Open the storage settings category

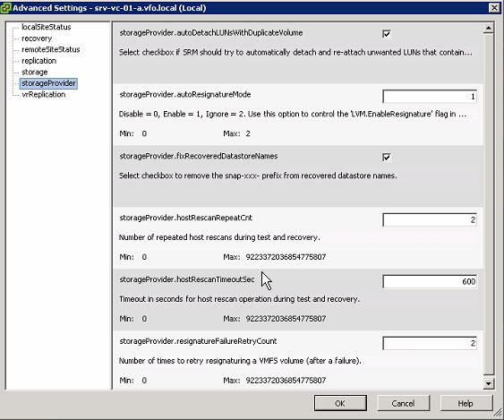[34, 72]
